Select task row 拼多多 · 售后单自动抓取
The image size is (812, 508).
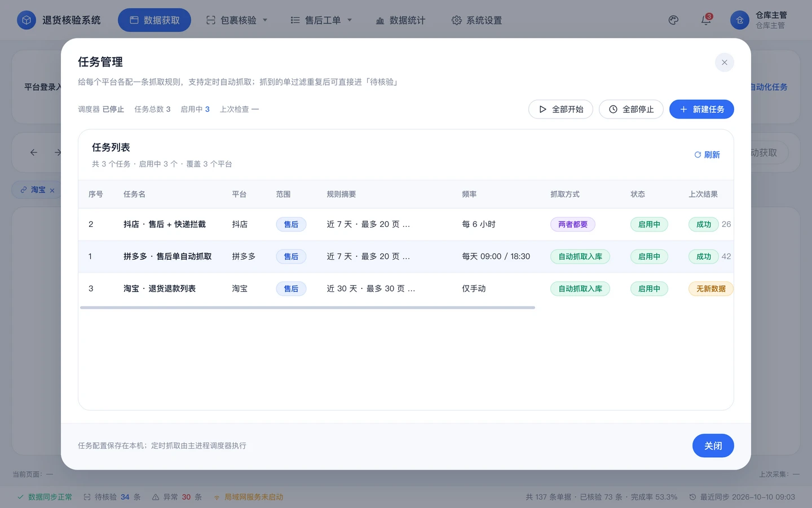(406, 256)
